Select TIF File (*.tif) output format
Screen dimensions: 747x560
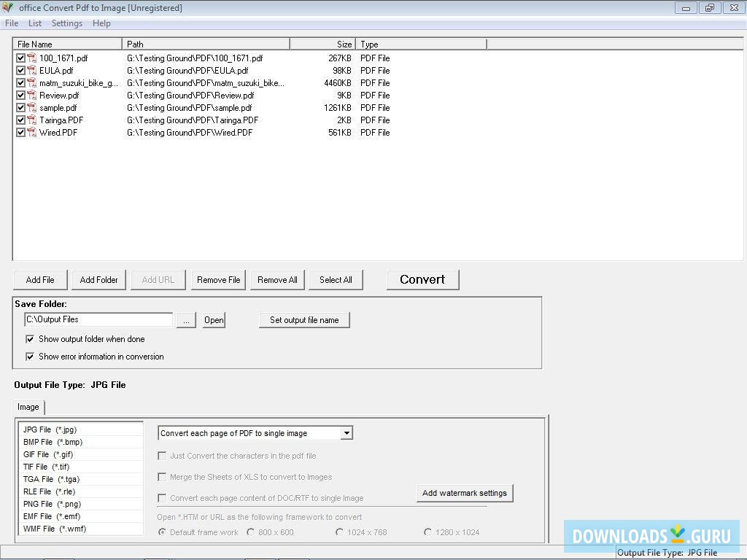click(x=80, y=467)
